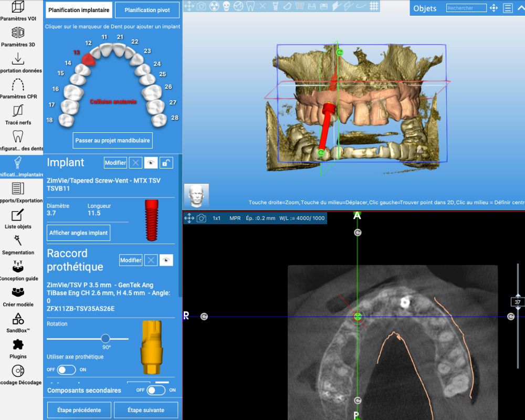This screenshot has width=525, height=420.
Task: Open the MPR render mode selector
Action: point(235,218)
